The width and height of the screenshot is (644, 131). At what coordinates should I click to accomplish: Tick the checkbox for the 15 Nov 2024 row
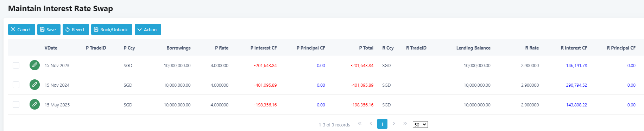(x=16, y=85)
